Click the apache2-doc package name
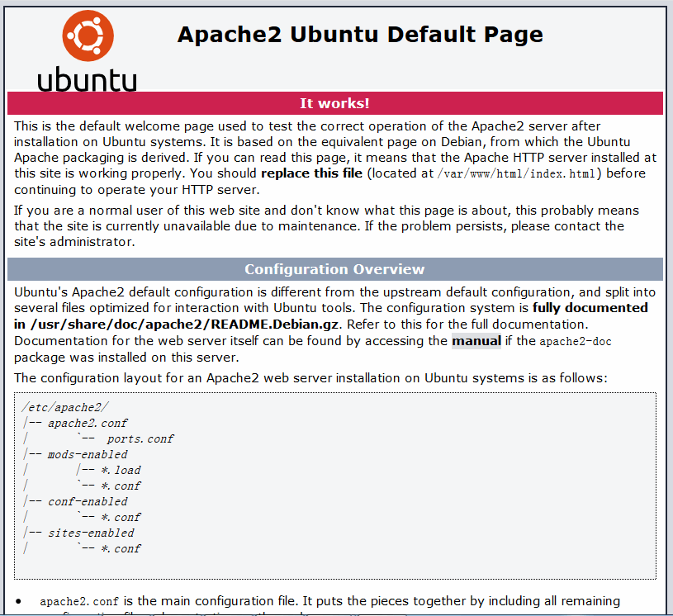Image resolution: width=673 pixels, height=616 pixels. point(575,342)
